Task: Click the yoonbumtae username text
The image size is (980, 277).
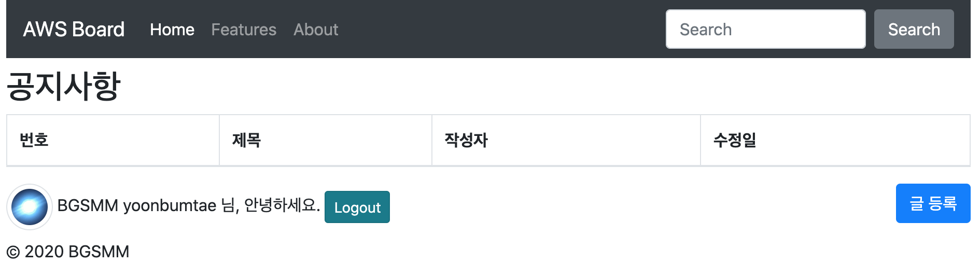Action: coord(170,206)
